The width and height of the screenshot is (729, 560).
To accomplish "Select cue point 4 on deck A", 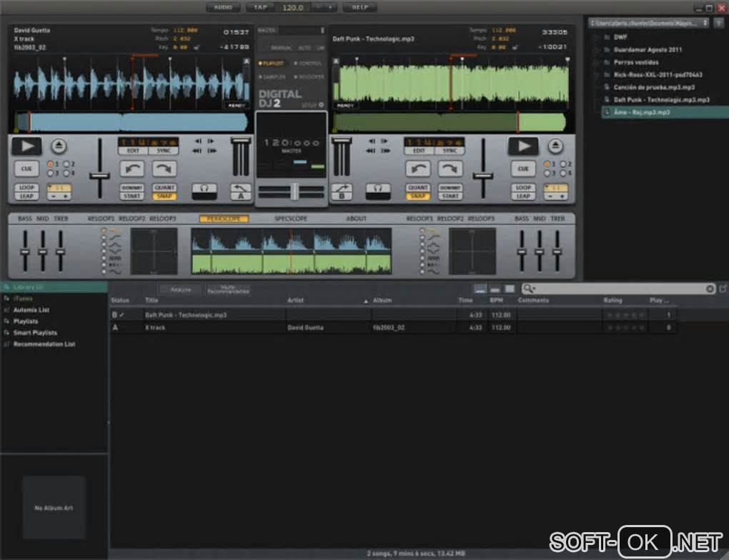I will click(66, 174).
